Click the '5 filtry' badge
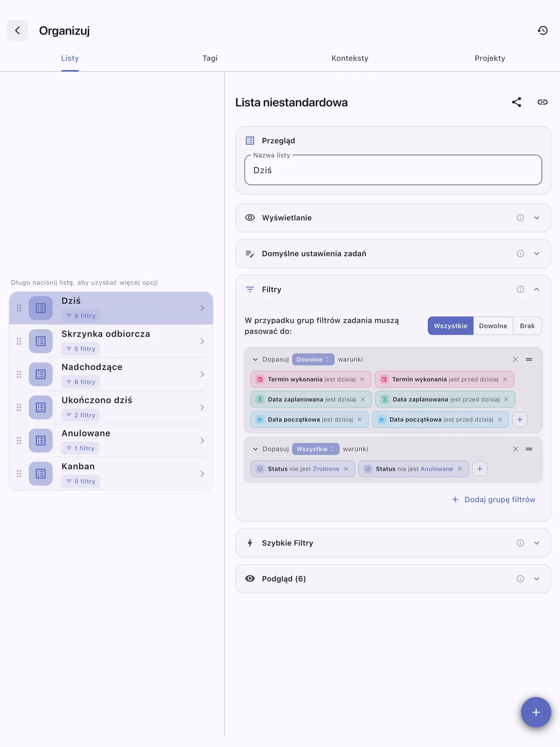This screenshot has width=560, height=747. click(80, 349)
